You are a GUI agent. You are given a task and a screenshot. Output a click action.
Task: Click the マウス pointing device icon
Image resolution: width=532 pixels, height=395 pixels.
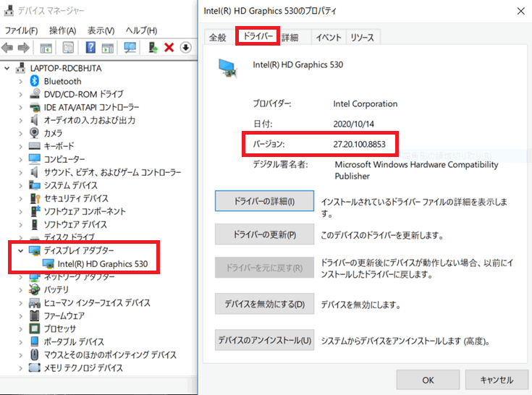[x=35, y=354]
